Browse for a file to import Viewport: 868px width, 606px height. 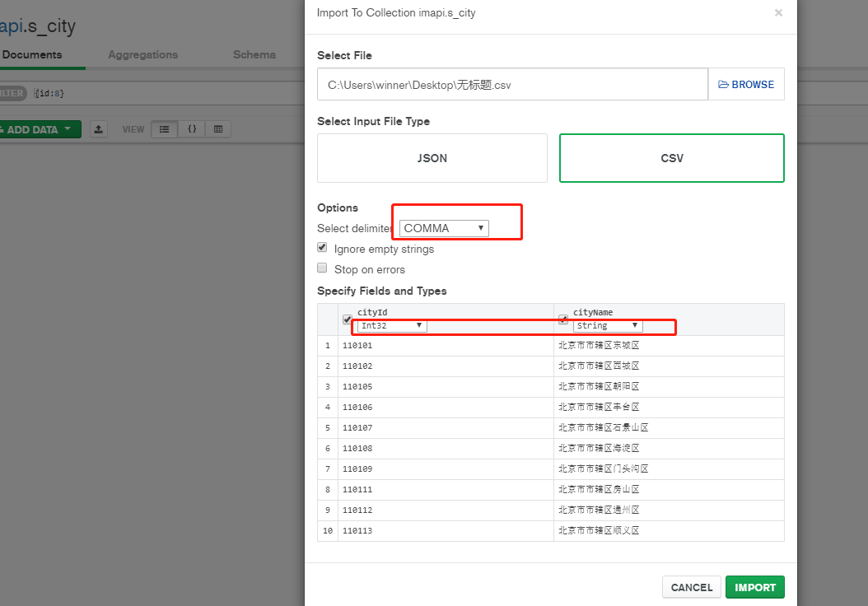746,84
